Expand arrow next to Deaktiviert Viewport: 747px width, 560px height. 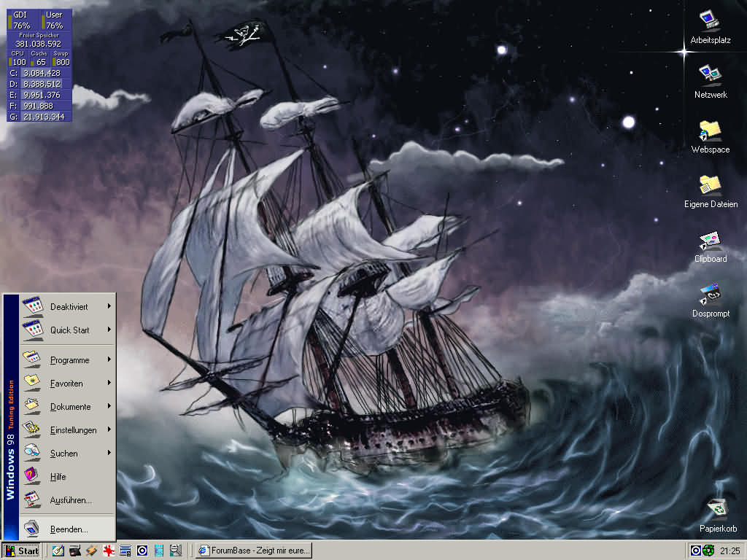click(109, 306)
